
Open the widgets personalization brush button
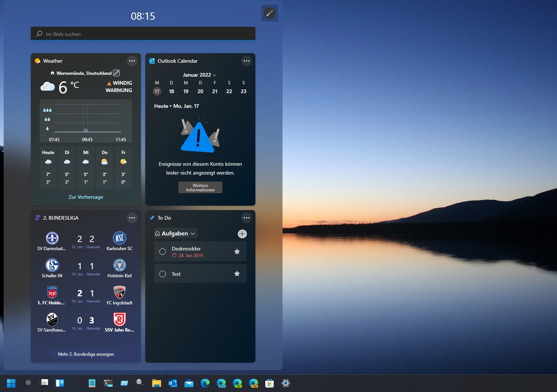[x=270, y=14]
